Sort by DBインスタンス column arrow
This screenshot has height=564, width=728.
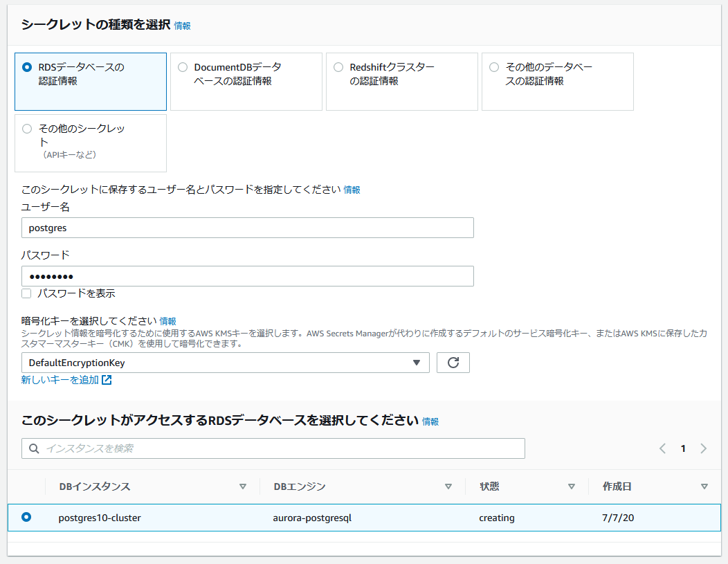243,486
